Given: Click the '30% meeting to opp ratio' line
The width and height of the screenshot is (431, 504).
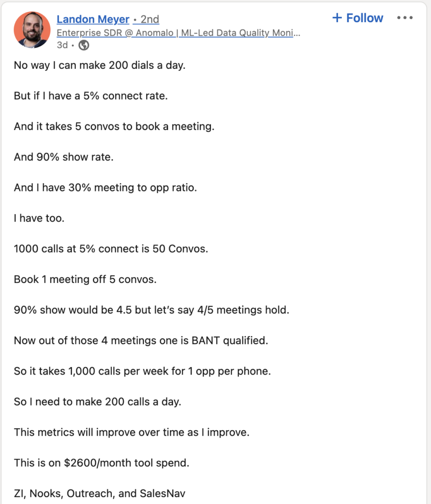Looking at the screenshot, I should [105, 188].
